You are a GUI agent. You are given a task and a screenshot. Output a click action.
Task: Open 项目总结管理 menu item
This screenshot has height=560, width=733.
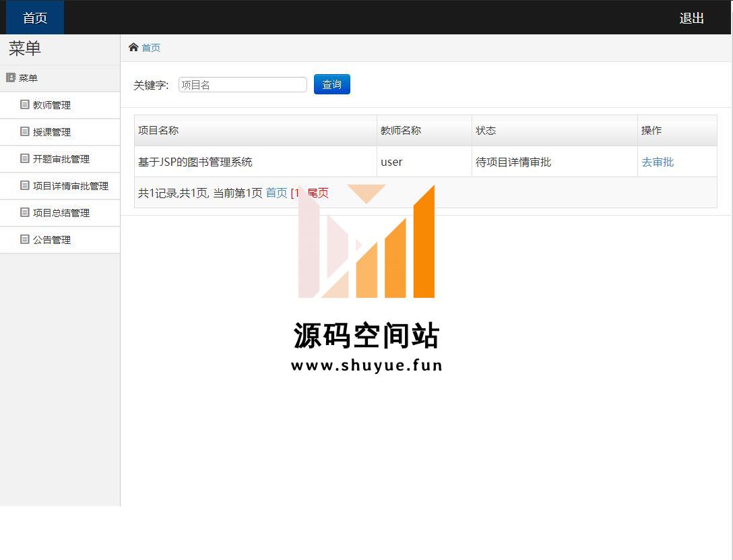point(61,213)
